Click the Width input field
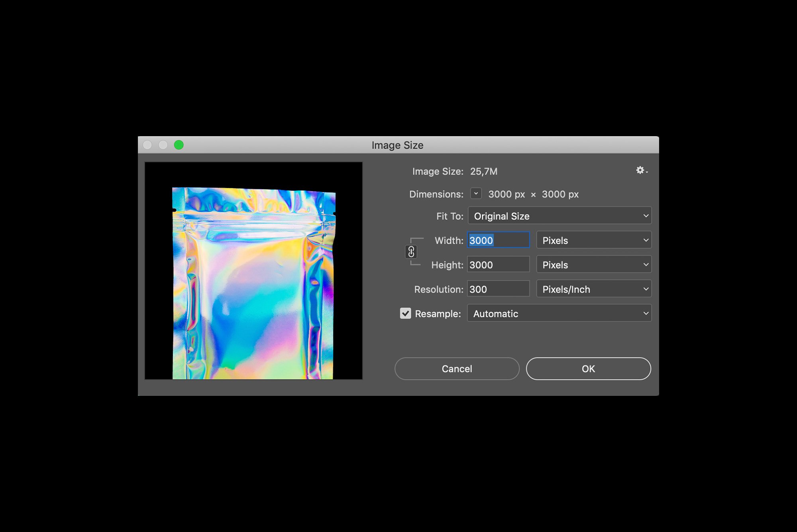This screenshot has width=797, height=532. click(x=498, y=240)
